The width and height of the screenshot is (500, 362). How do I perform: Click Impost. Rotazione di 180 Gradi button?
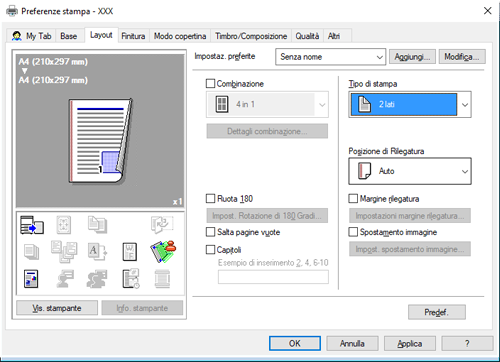(267, 216)
